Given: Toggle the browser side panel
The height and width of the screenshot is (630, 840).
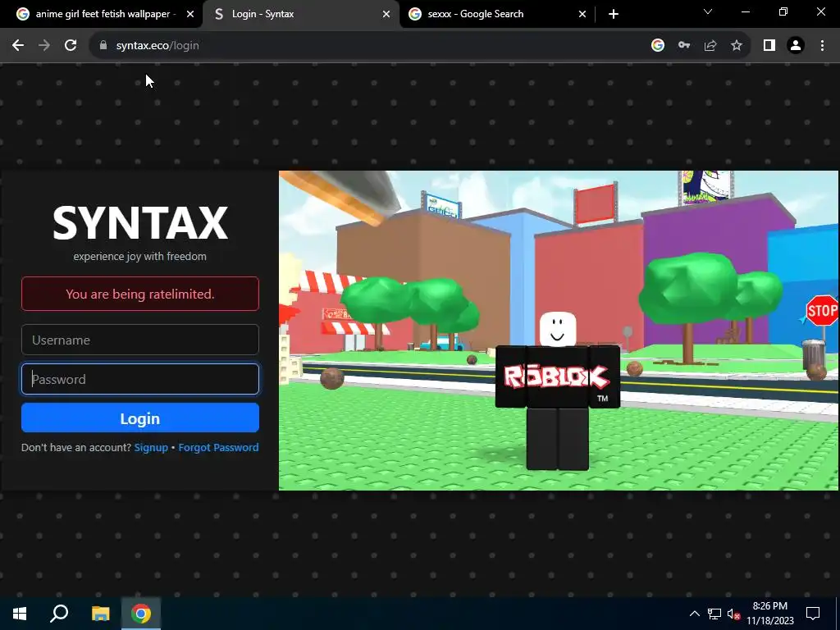Looking at the screenshot, I should [x=769, y=46].
